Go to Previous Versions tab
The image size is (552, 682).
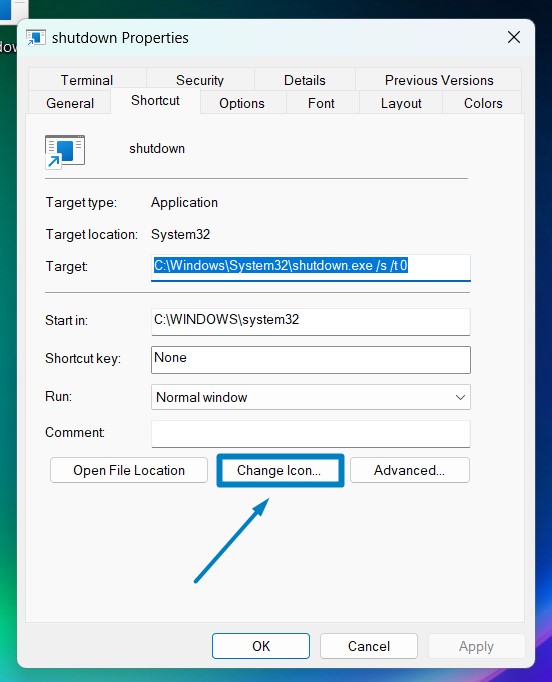pyautogui.click(x=439, y=80)
